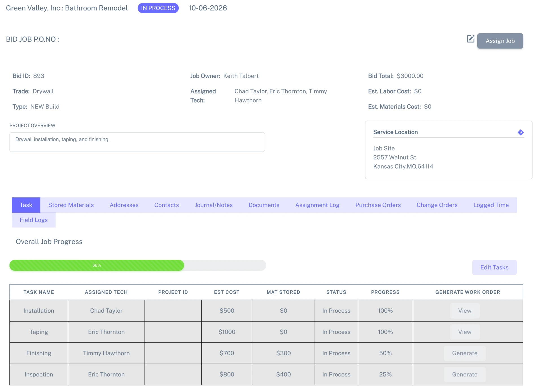Click the Installation task name cell
The height and width of the screenshot is (392, 542).
coord(39,311)
